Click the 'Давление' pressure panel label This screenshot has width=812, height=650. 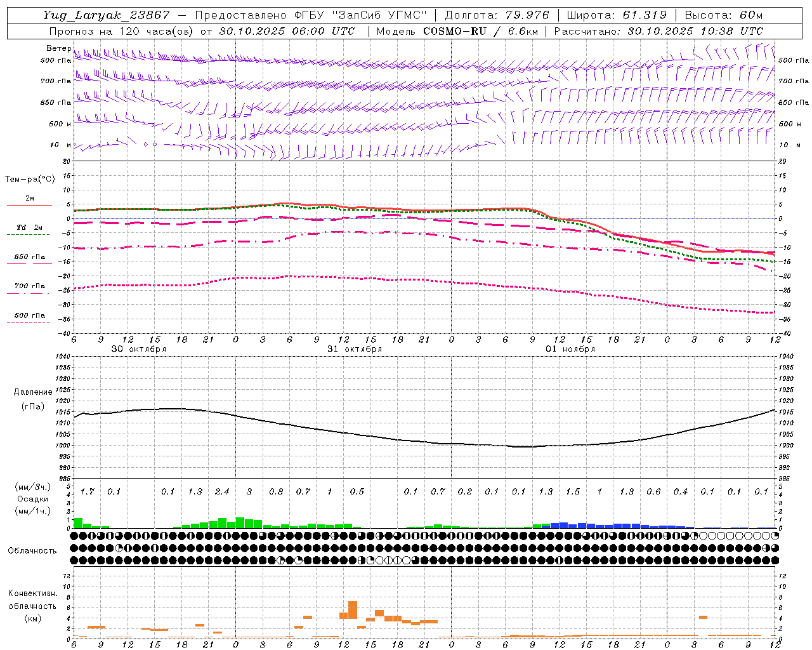coord(33,392)
